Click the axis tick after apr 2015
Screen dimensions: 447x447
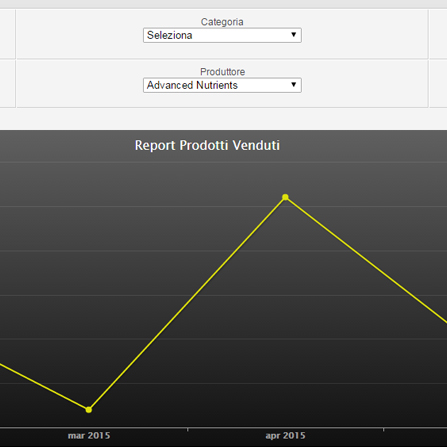click(383, 429)
